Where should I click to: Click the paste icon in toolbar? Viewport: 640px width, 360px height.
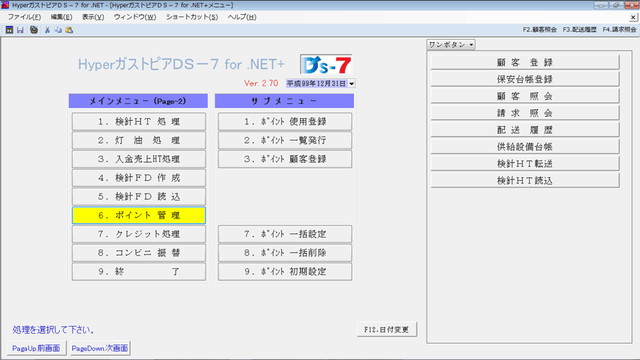[x=69, y=30]
